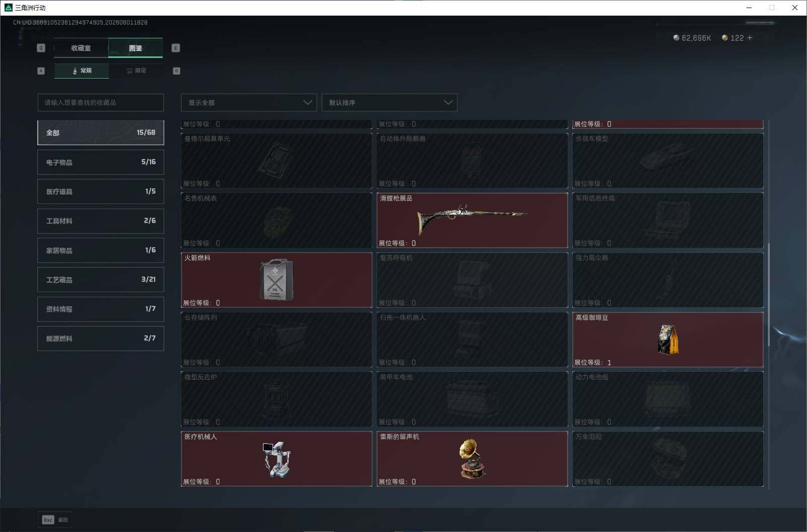Viewport: 807px width, 532px height.
Task: Click the 滑膛枪展品 title text
Action: pos(396,198)
